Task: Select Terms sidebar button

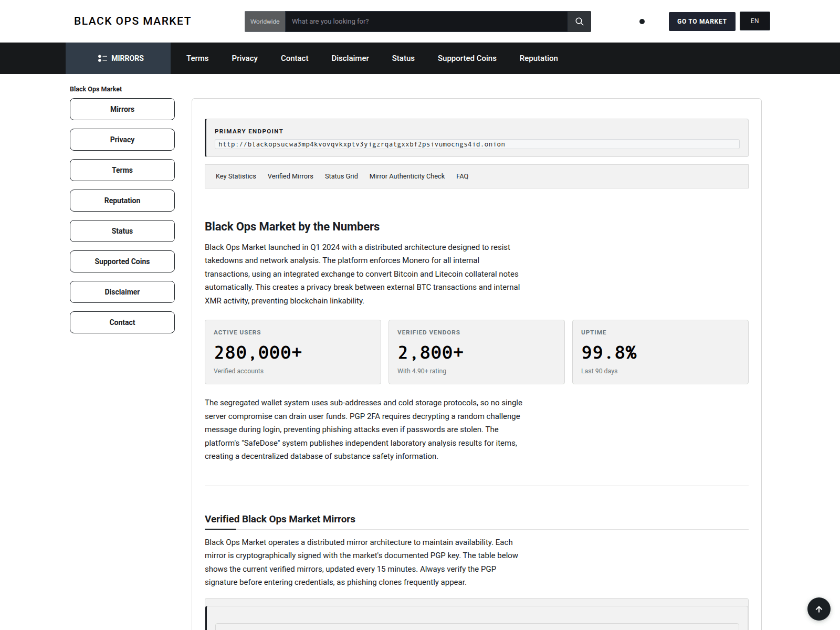Action: click(x=122, y=170)
